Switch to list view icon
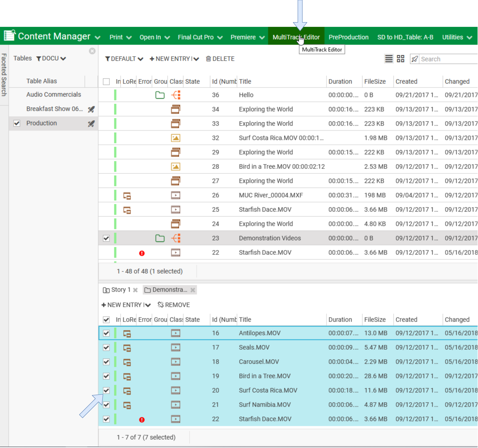 point(389,59)
